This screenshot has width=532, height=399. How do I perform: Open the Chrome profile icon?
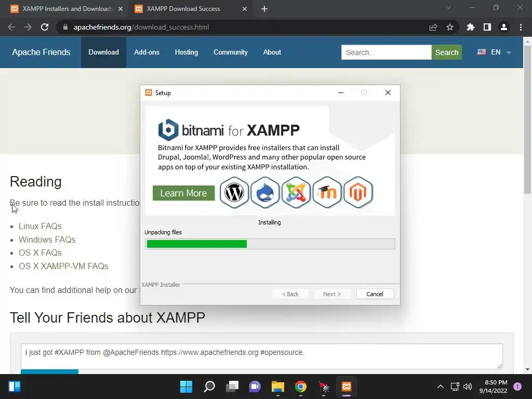(x=504, y=27)
